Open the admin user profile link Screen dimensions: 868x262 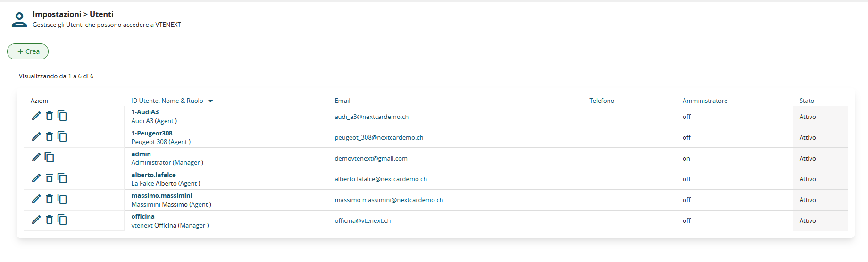pyautogui.click(x=141, y=154)
